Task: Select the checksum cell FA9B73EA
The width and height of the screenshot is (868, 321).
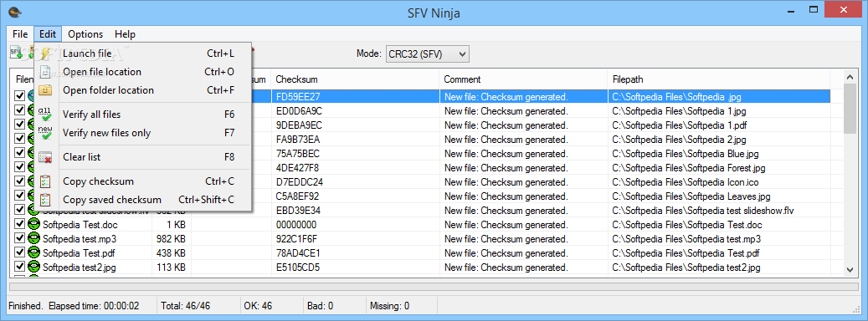Action: pyautogui.click(x=298, y=140)
